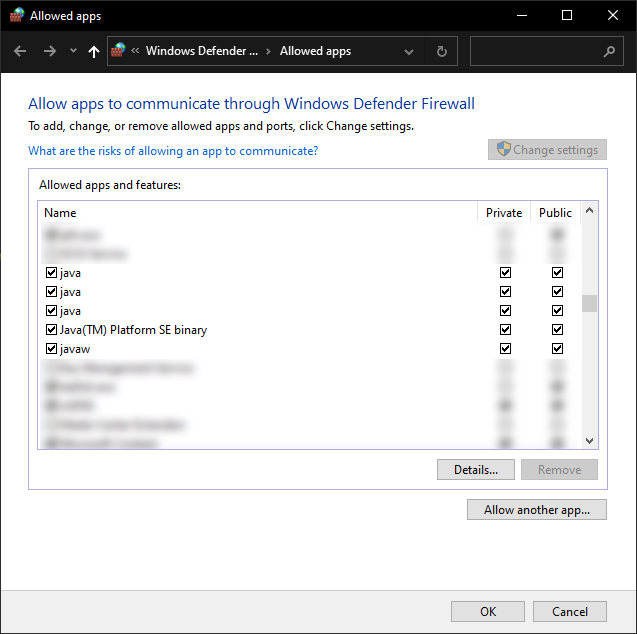This screenshot has height=634, width=637.
Task: Click the list's vertical scrollbar thumb
Action: tap(589, 303)
